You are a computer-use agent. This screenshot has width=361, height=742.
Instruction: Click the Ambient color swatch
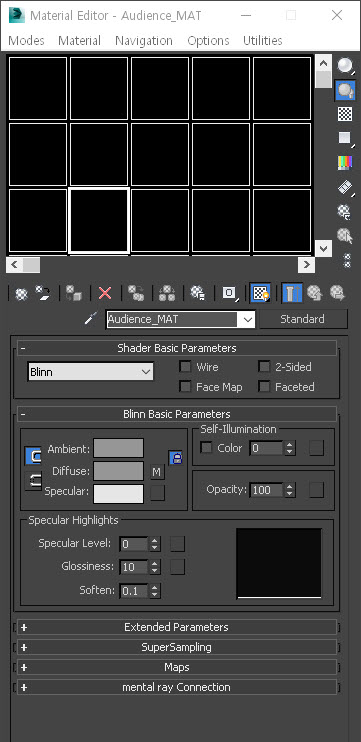(x=118, y=448)
